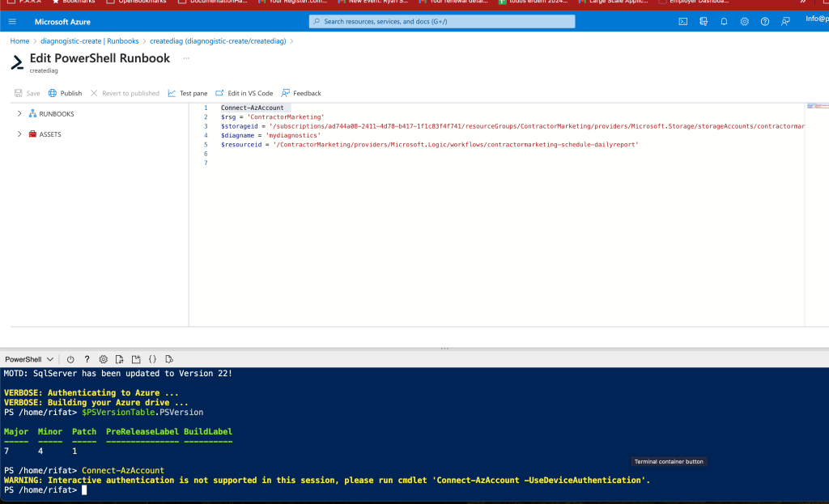Select the ASSETS tree label
Screen dimensions: 829x504
(x=50, y=134)
